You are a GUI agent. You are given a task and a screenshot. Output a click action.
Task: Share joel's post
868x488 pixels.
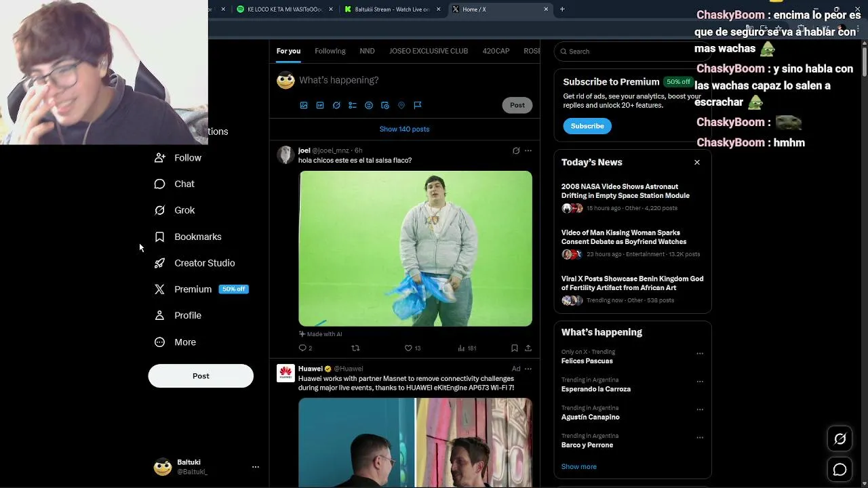click(x=528, y=348)
